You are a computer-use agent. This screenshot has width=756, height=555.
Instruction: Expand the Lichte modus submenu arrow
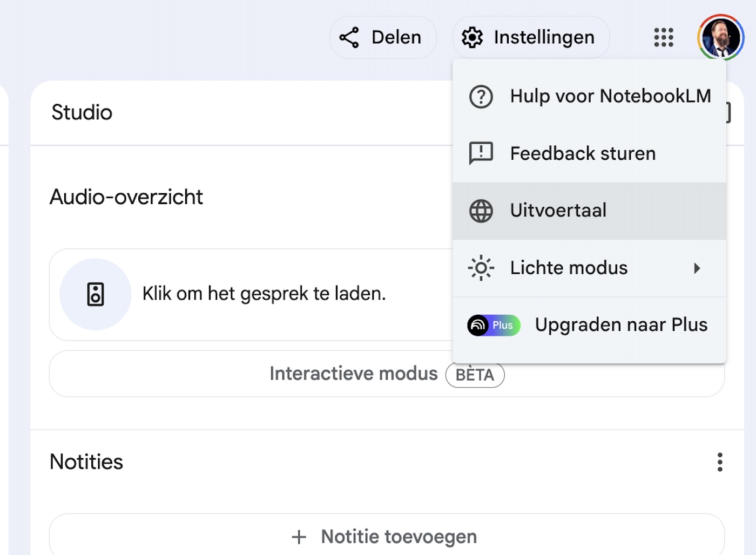pos(697,268)
